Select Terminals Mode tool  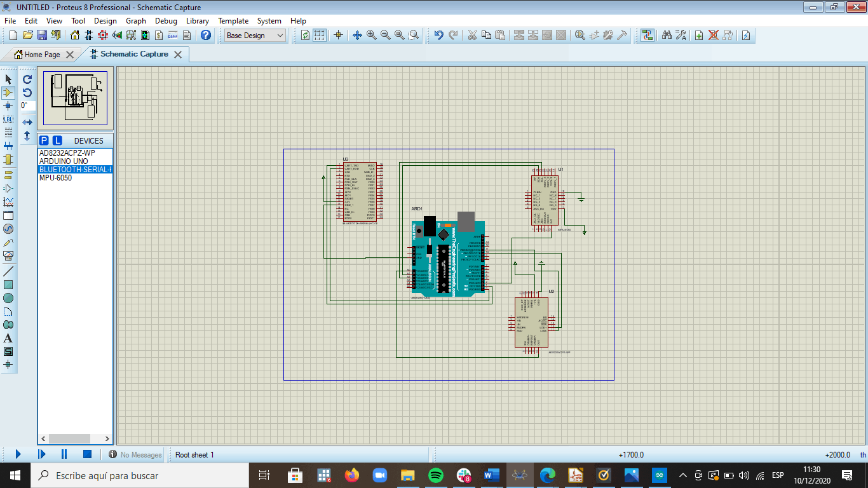pos(8,175)
